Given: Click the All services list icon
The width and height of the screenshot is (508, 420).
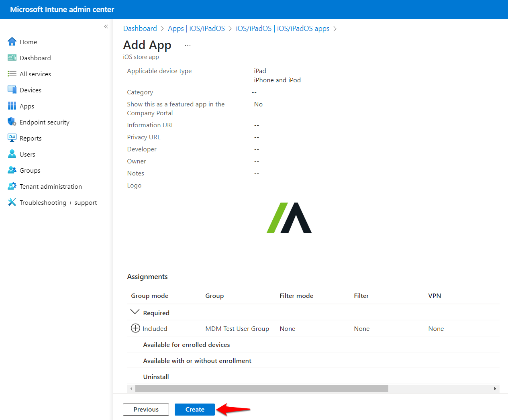Looking at the screenshot, I should coord(12,74).
